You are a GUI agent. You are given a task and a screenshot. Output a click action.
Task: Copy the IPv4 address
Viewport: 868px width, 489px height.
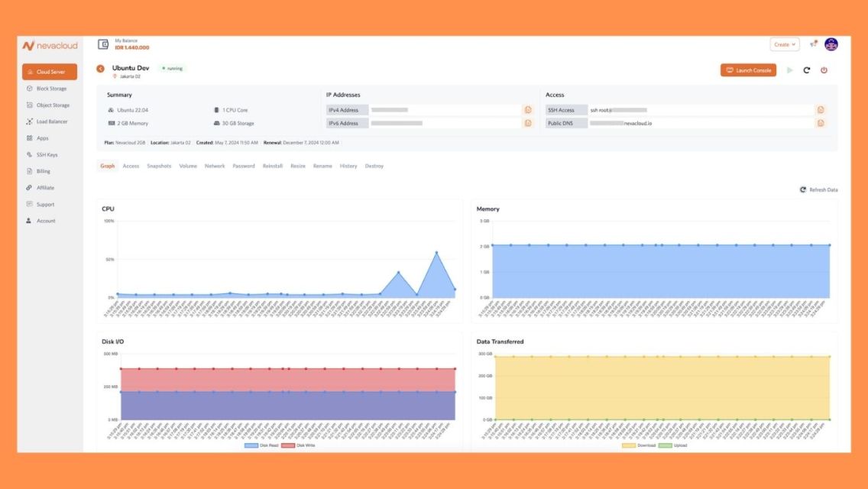[x=528, y=110]
